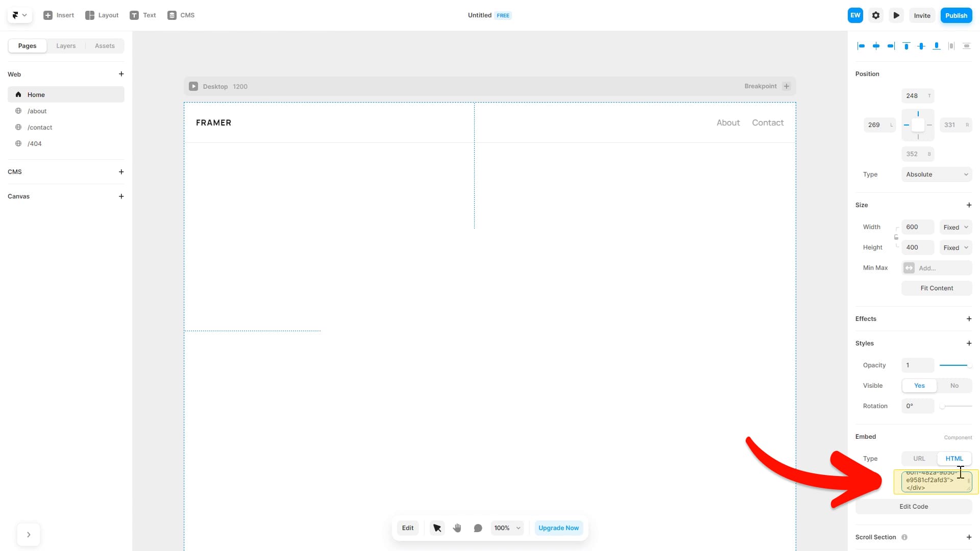Viewport: 980px width, 551px height.
Task: Distribute horizontally icon
Action: [x=951, y=46]
